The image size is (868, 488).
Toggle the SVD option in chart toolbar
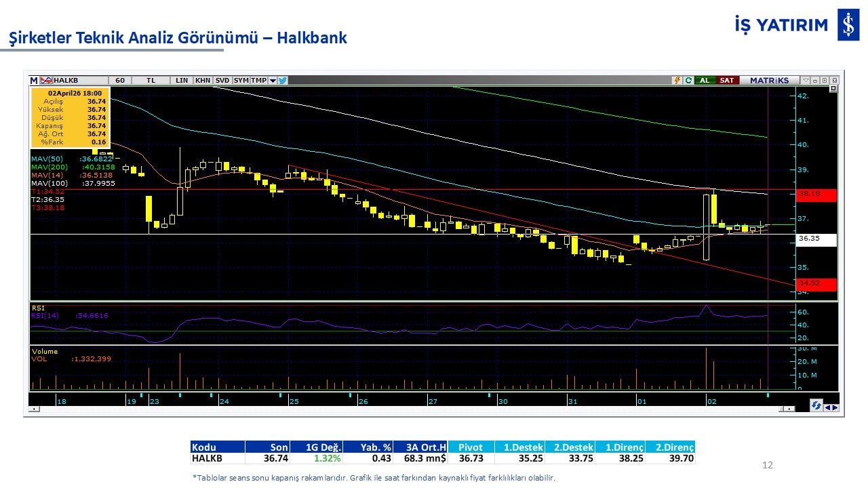tap(222, 80)
